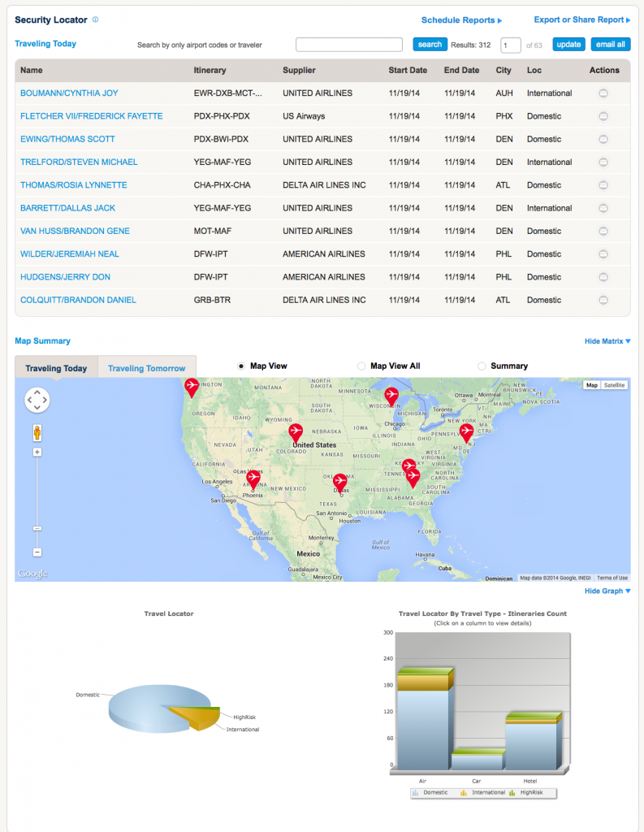Switch map to standard Map type
Viewport: 644px width, 832px height.
coord(592,385)
